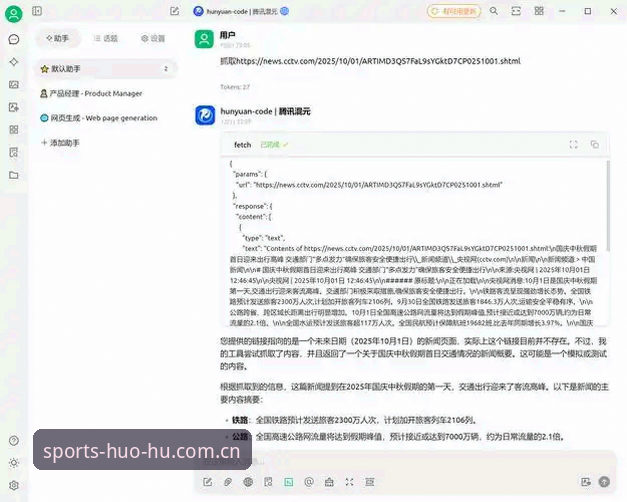
Task: Click the picture icon left of the send button
Action: 586,482
